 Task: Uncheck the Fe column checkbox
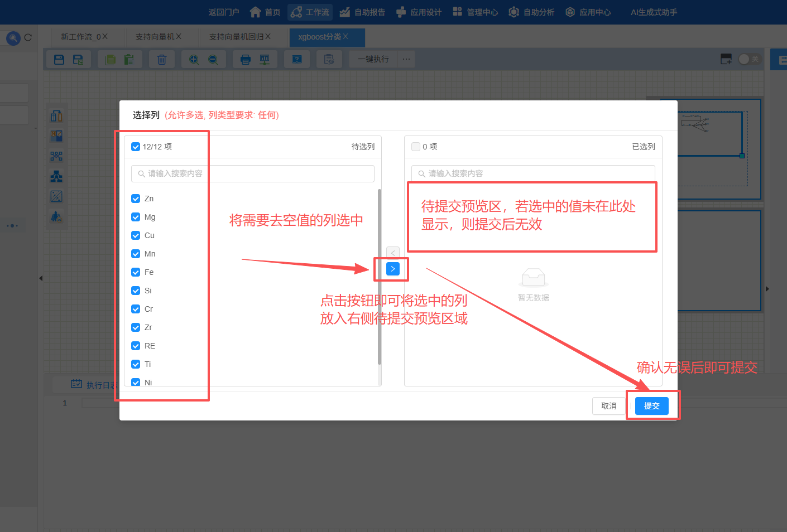click(136, 272)
